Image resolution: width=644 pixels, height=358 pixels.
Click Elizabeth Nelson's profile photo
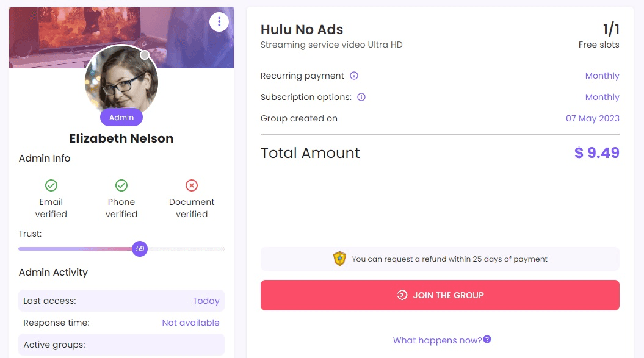121,82
